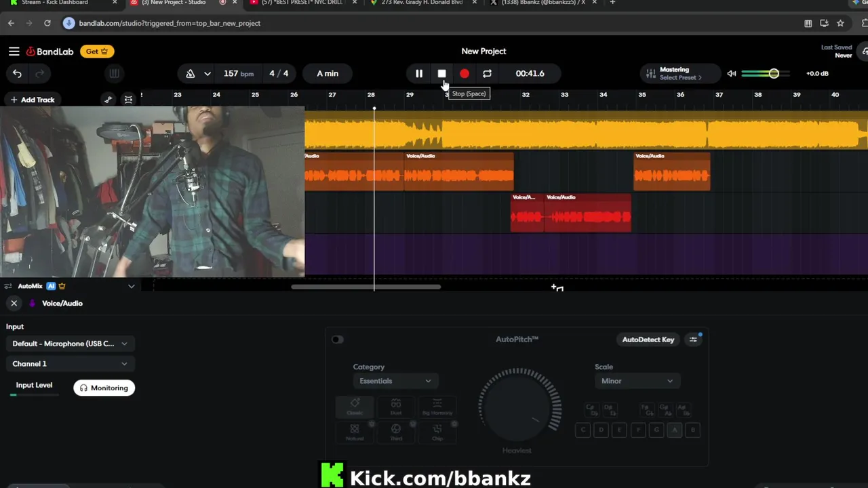Open the virtual piano keyboard icon
Viewport: 868px width, 488px height.
(x=114, y=74)
